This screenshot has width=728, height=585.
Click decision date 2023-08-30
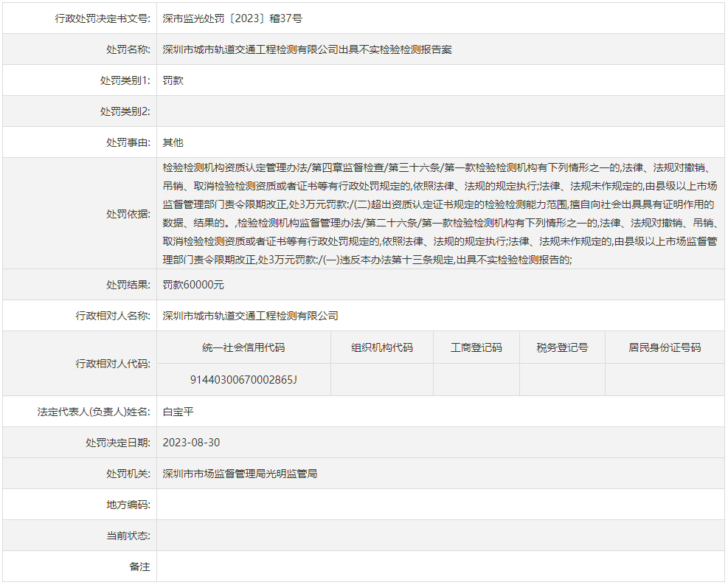point(191,443)
